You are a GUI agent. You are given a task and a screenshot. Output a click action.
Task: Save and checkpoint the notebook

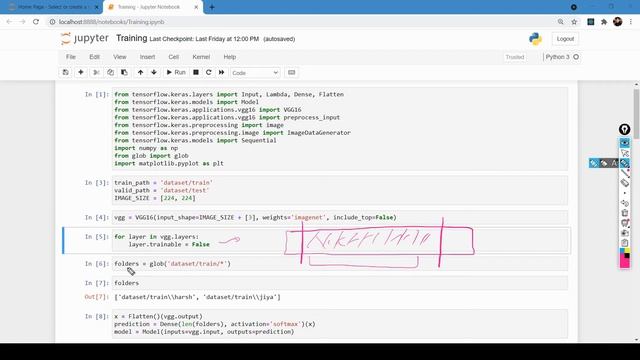point(65,72)
